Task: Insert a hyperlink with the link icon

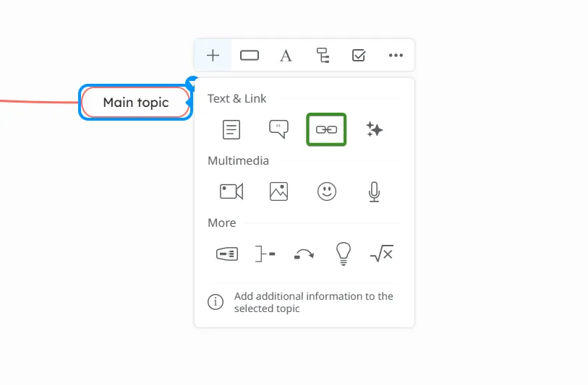Action: pos(326,129)
